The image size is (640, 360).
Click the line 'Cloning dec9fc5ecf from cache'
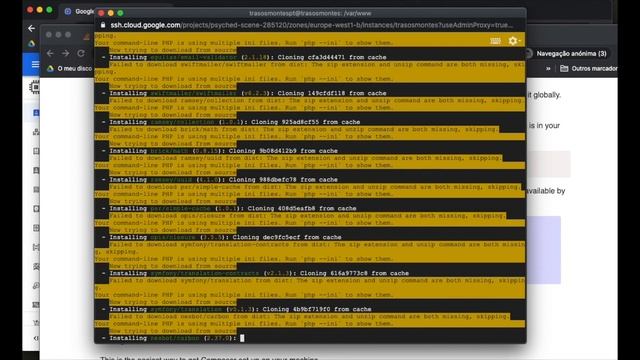[287, 237]
